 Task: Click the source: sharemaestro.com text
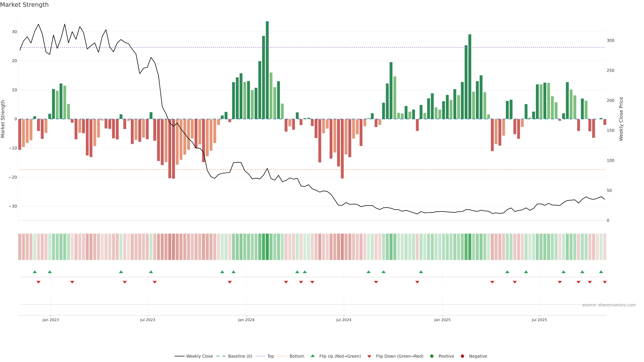coord(609,305)
